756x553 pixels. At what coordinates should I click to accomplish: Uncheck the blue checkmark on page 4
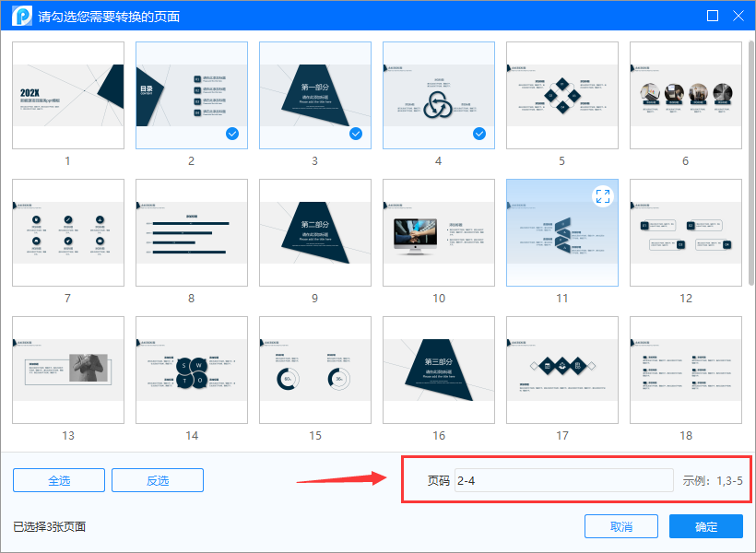pyautogui.click(x=479, y=134)
